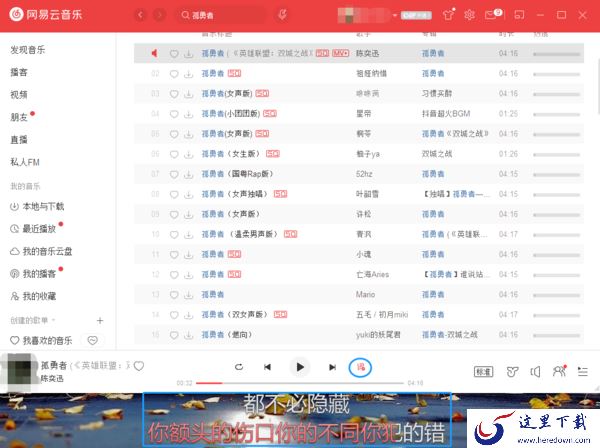This screenshot has width=600, height=448.
Task: Click the search box containing 孤勇者
Action: tap(221, 15)
